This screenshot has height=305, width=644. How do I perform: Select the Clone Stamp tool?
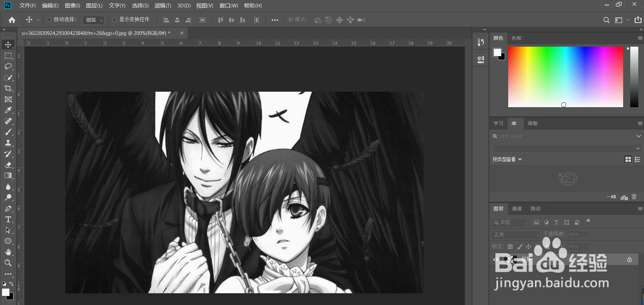(x=8, y=143)
